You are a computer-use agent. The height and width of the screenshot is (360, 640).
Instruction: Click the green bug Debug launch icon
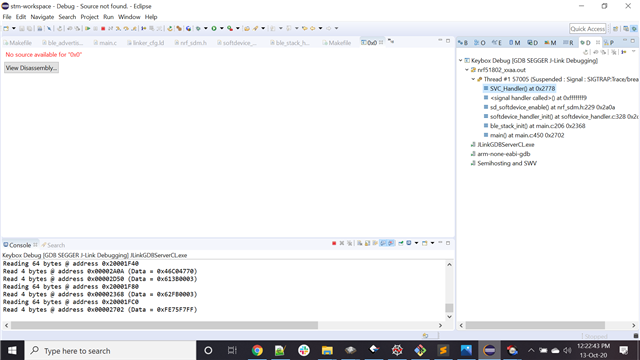pyautogui.click(x=198, y=29)
